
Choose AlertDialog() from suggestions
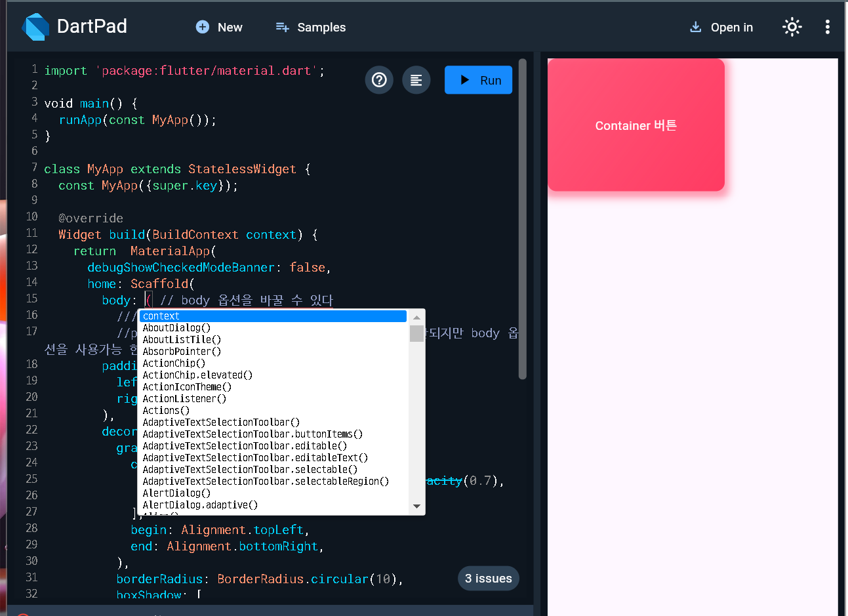tap(273, 493)
